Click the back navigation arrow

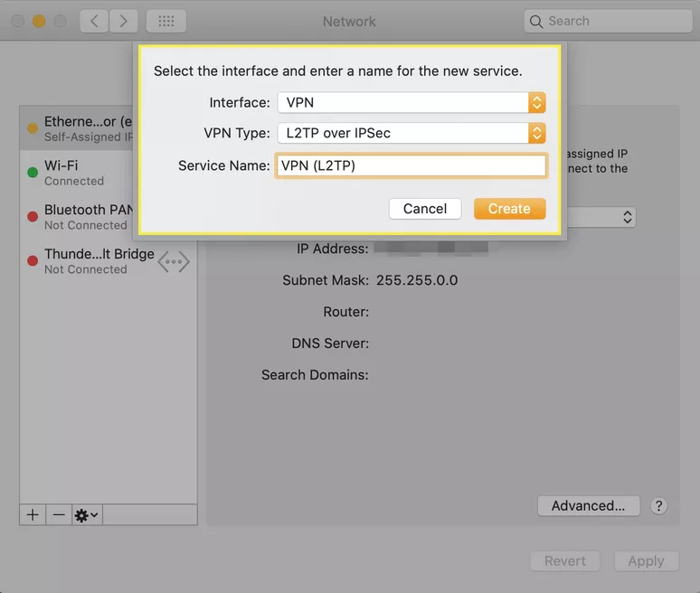pos(94,21)
